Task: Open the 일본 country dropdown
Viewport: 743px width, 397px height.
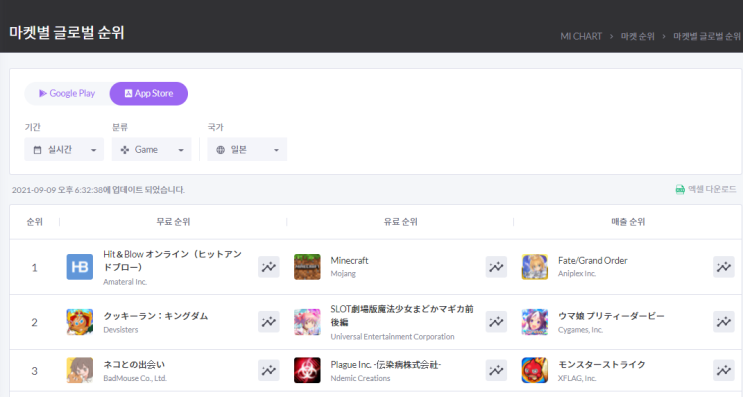Action: click(247, 149)
